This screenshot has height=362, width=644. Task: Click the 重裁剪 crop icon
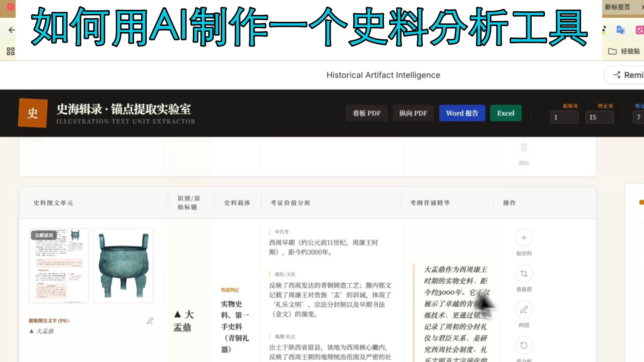point(524,274)
